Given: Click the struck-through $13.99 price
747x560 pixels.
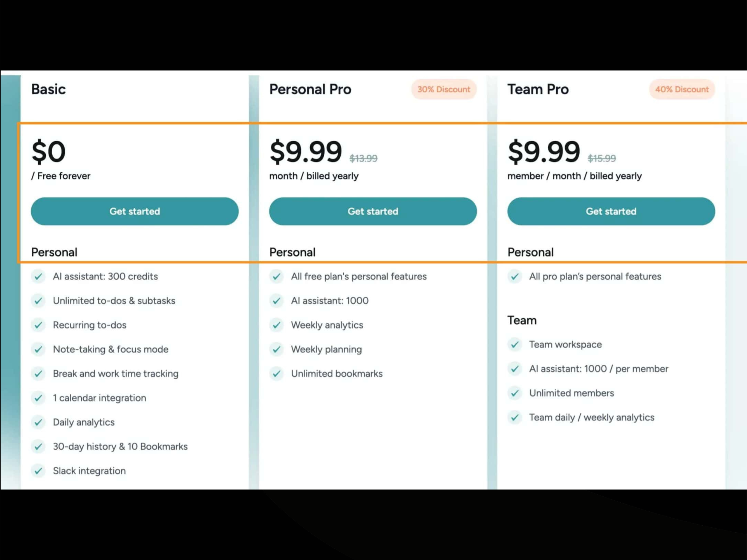Looking at the screenshot, I should 363,158.
